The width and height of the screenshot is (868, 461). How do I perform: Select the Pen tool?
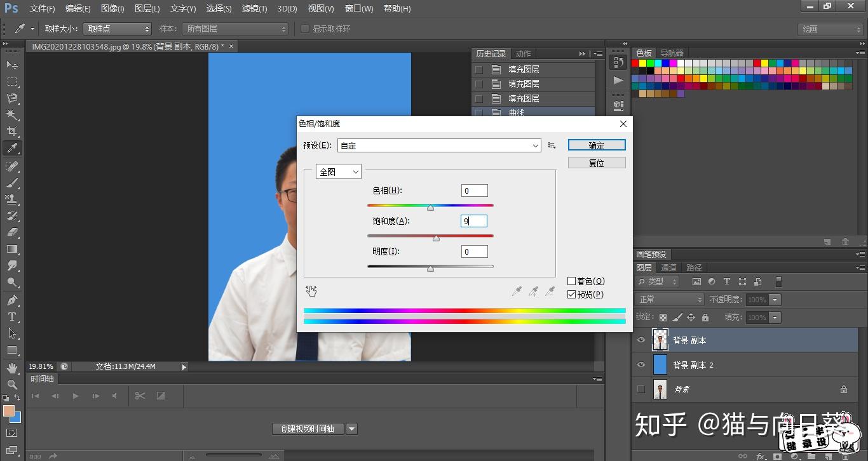(x=12, y=300)
